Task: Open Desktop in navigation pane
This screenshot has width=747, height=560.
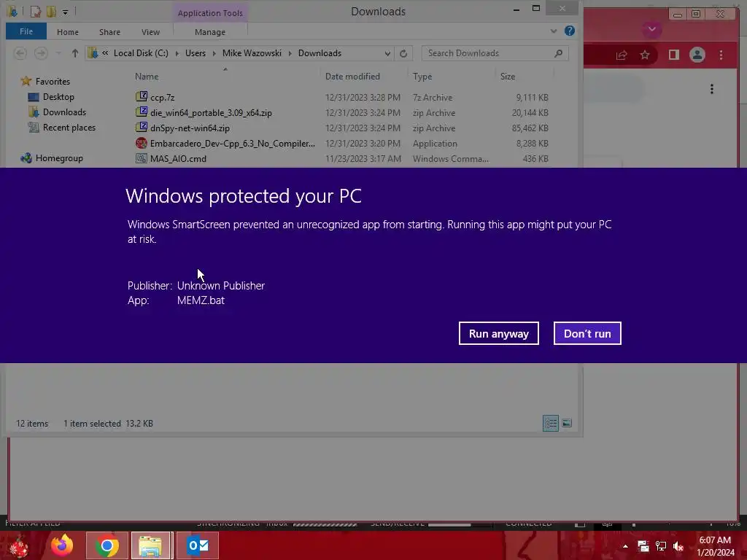Action: point(58,97)
